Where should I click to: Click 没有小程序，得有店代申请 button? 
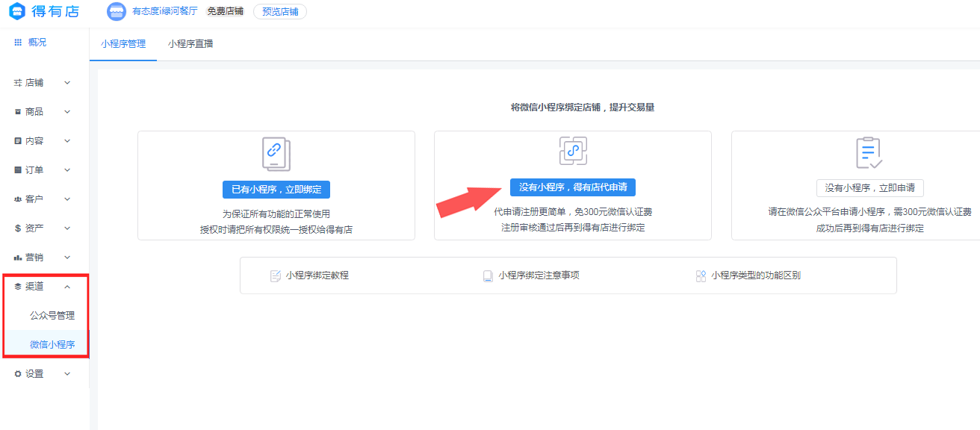pyautogui.click(x=573, y=187)
